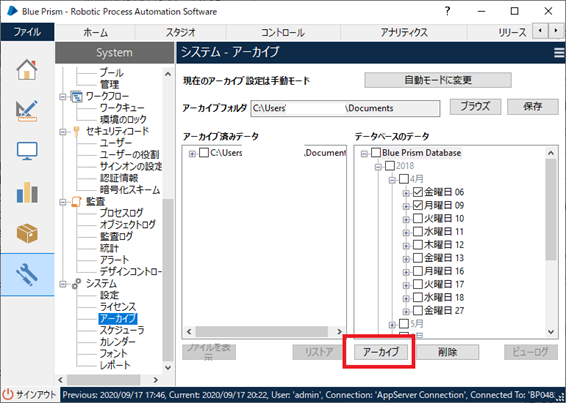This screenshot has height=403, width=566.
Task: Open the Studio pencil-and-ruler sidebar icon
Action: 27,110
